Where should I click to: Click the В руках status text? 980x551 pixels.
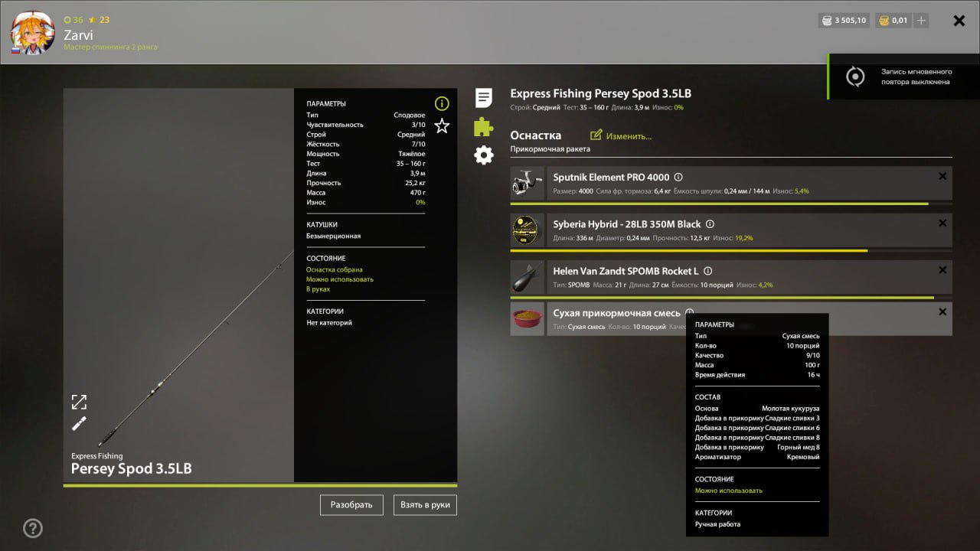318,289
